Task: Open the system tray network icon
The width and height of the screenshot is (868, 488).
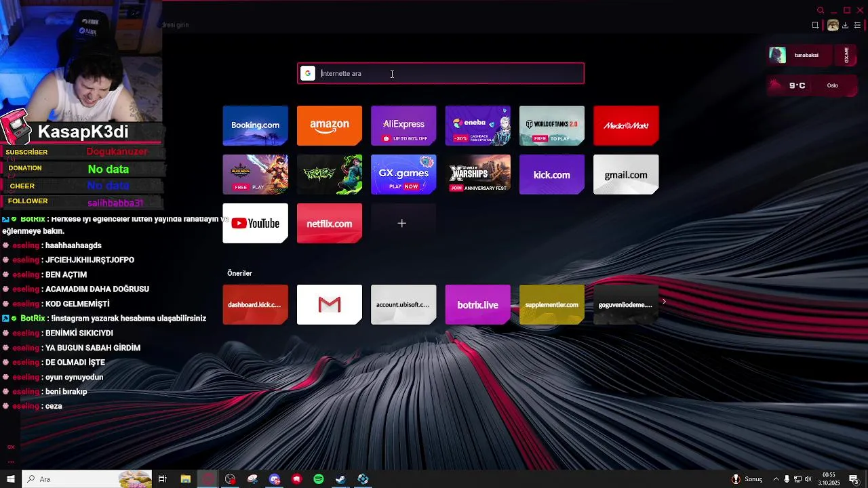Action: (797, 479)
